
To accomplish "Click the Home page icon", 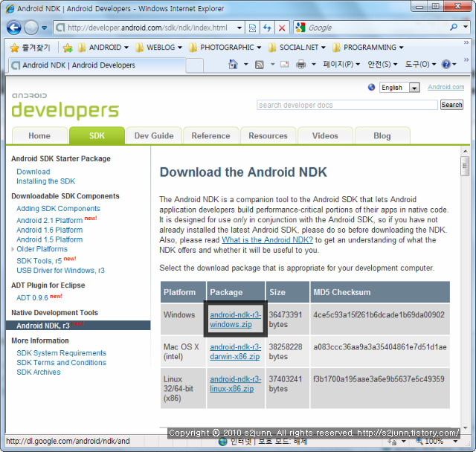I will [233, 65].
